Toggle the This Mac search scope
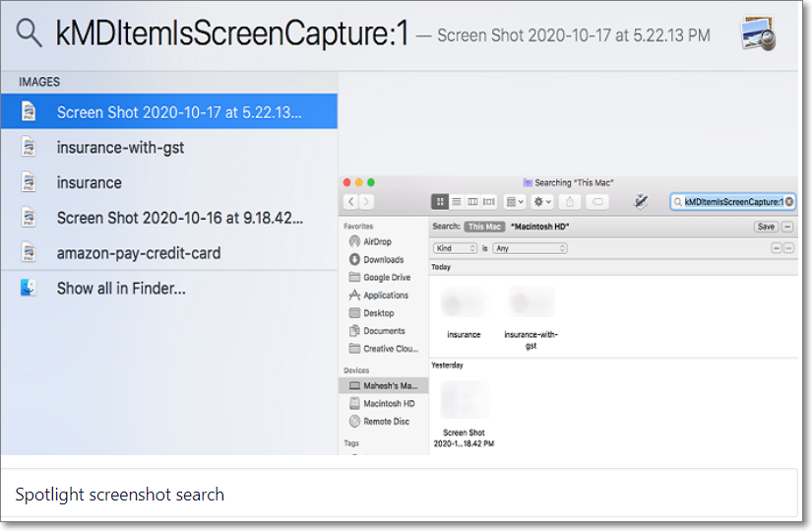Image resolution: width=812 pixels, height=531 pixels. click(x=483, y=227)
